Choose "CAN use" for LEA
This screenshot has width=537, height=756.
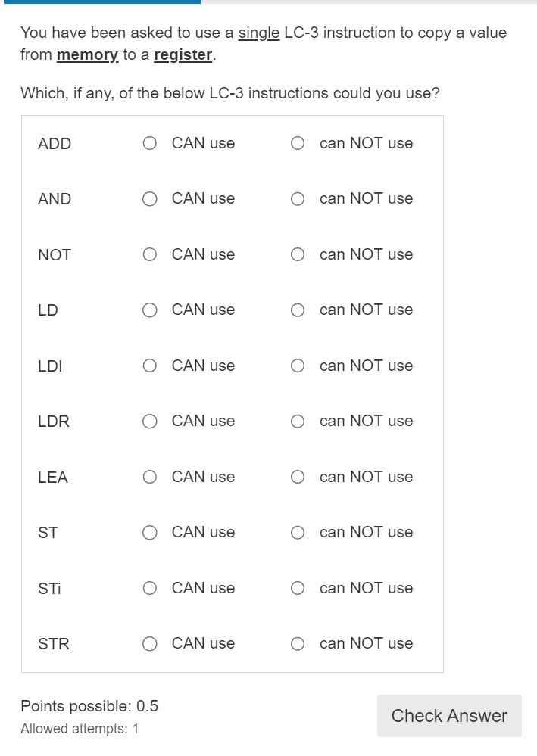click(149, 477)
